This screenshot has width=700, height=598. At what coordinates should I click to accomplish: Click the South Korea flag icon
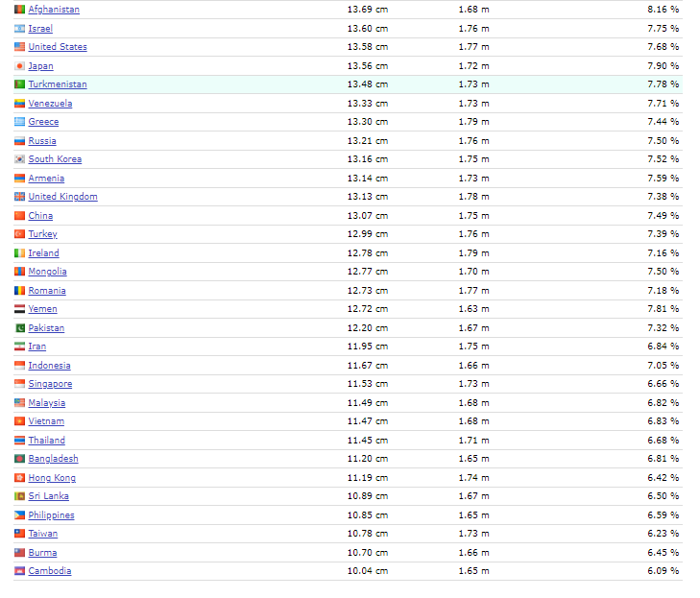pos(19,159)
